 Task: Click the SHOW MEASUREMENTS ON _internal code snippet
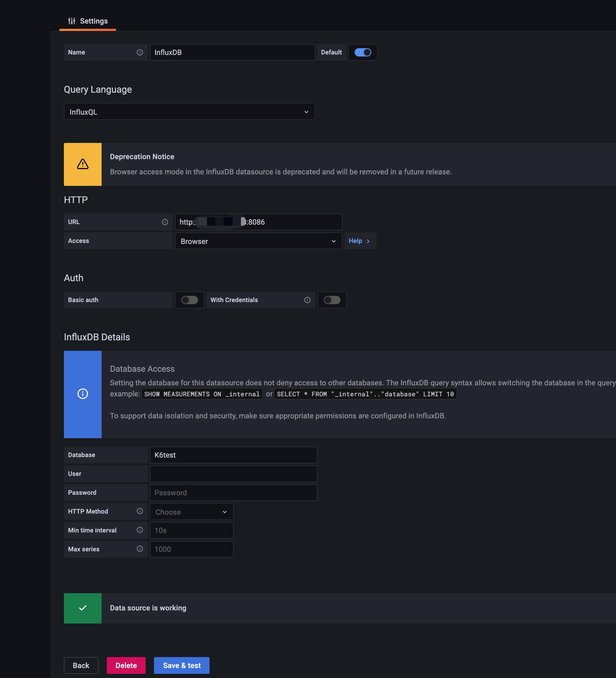point(202,394)
